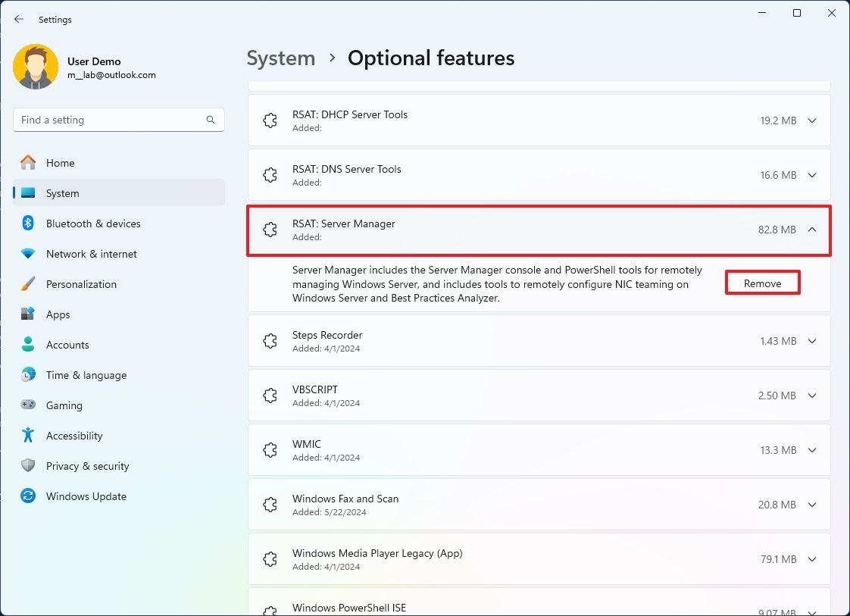Click the System breadcrumb link
Screen dimensions: 850x616
point(280,58)
